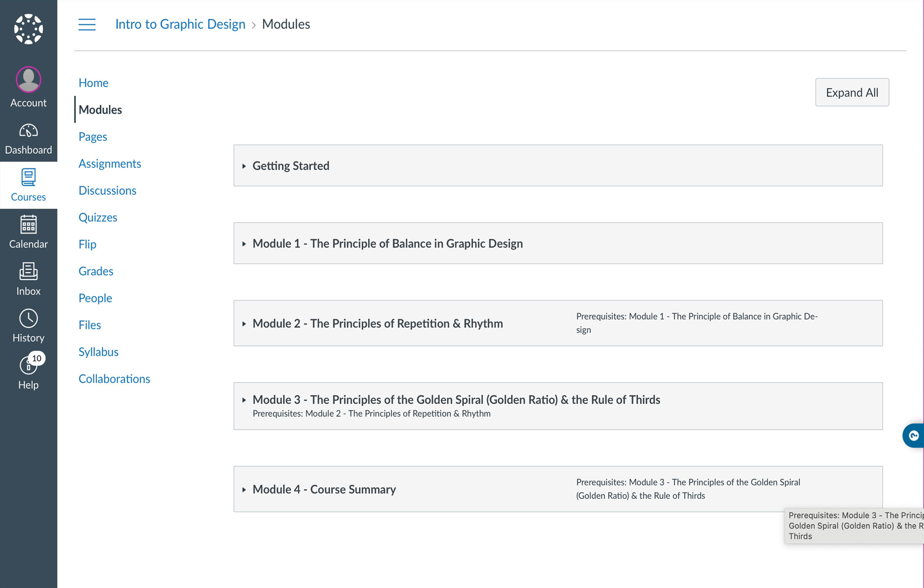The image size is (924, 588).
Task: Open the Syllabus course link
Action: click(98, 352)
